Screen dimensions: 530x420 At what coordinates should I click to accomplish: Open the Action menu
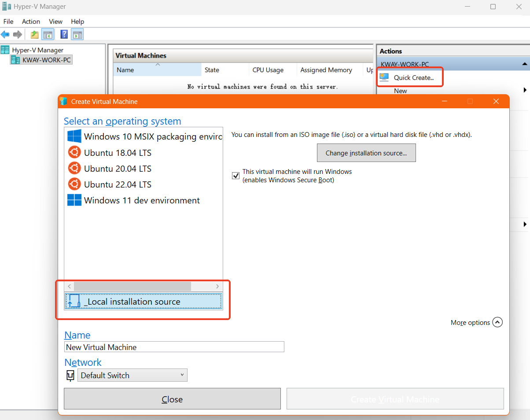(31, 22)
